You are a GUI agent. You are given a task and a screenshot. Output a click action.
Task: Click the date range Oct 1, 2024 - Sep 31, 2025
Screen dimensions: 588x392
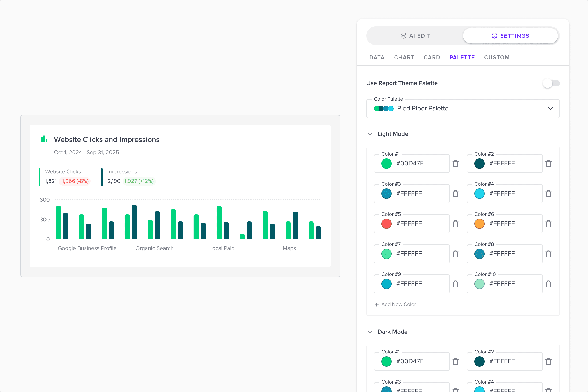coord(86,152)
